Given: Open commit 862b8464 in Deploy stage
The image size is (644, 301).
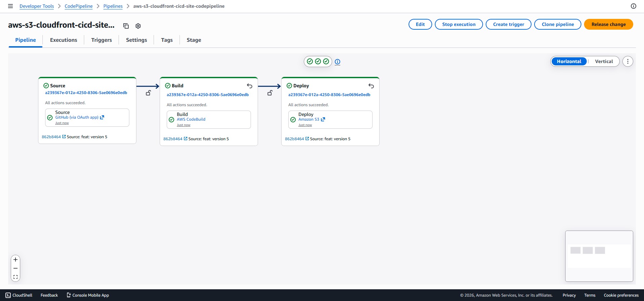Looking at the screenshot, I should (294, 139).
